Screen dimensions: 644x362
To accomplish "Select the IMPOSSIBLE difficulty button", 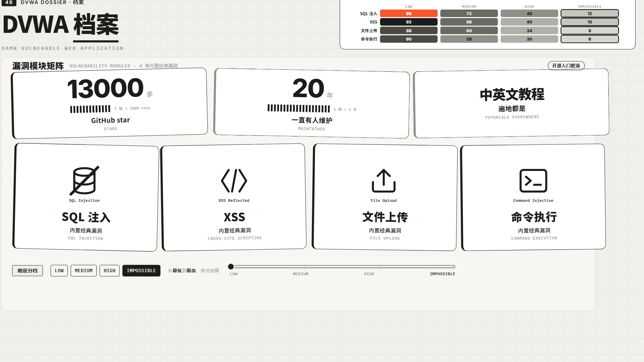I will click(141, 270).
